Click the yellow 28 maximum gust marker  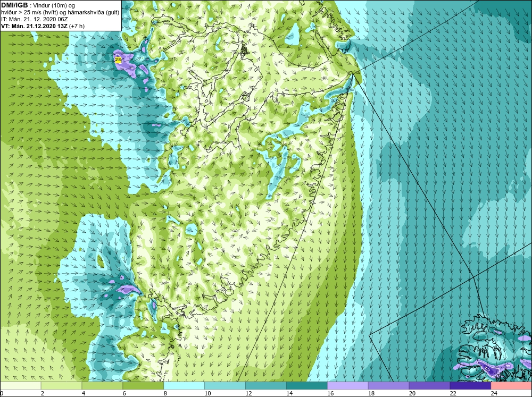[x=118, y=60]
